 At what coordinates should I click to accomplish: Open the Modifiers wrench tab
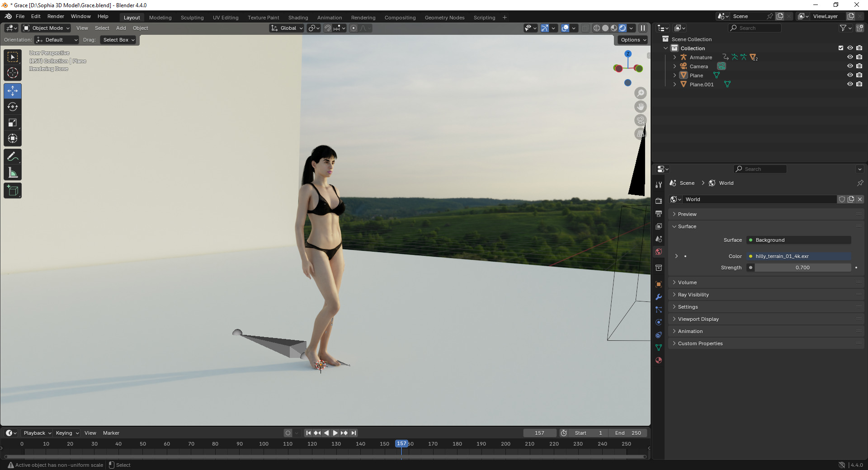click(x=659, y=297)
